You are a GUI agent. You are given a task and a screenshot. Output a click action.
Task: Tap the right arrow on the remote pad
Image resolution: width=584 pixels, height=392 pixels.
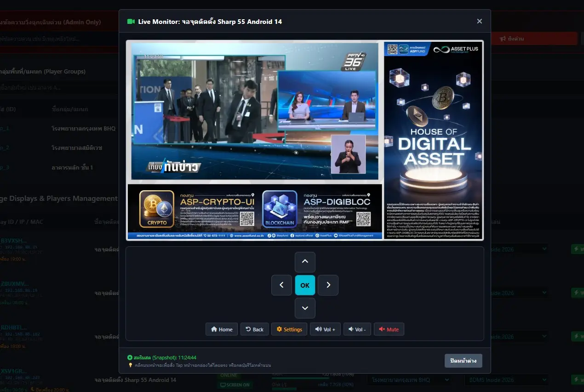click(x=328, y=285)
